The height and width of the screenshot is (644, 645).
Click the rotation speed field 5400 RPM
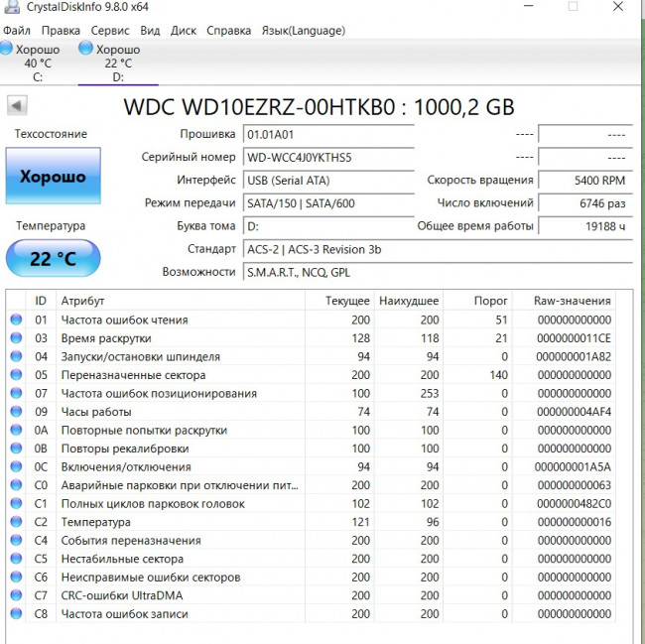[584, 181]
